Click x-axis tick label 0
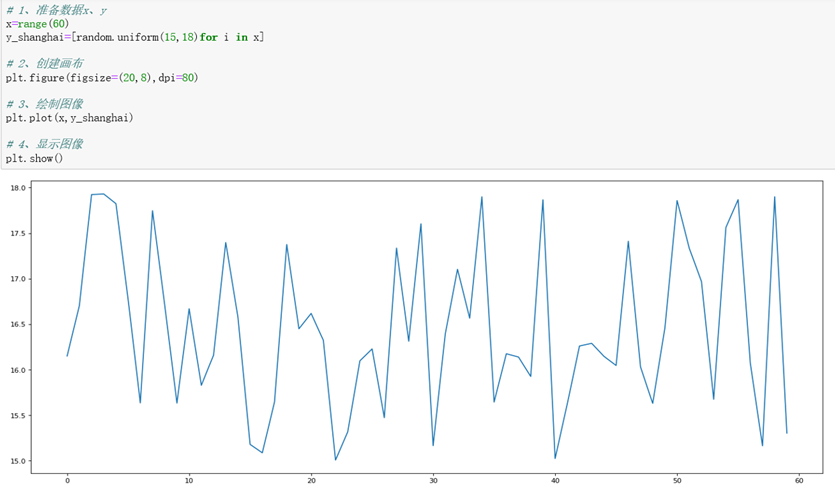Image resolution: width=835 pixels, height=489 pixels. tap(67, 480)
